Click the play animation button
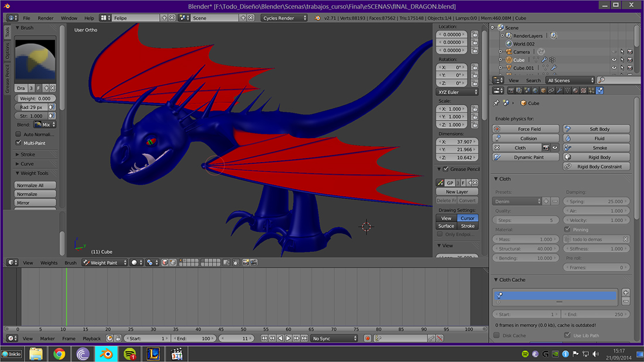This screenshot has height=362, width=644. [288, 339]
